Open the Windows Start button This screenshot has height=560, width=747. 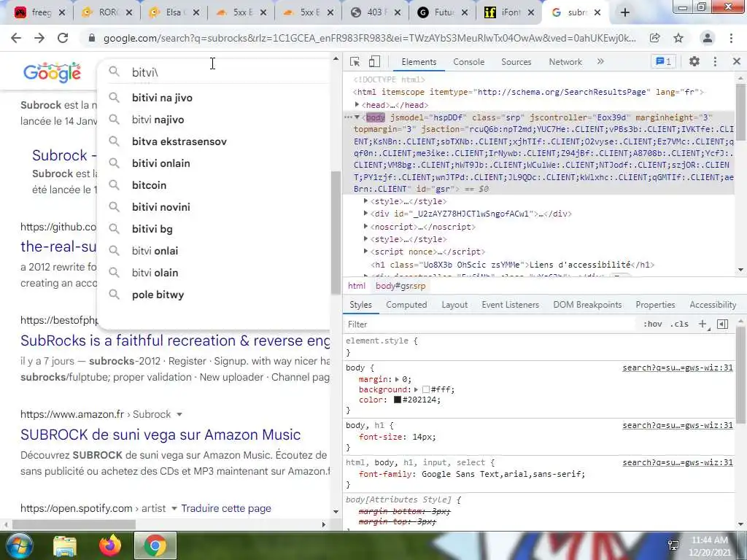19,545
